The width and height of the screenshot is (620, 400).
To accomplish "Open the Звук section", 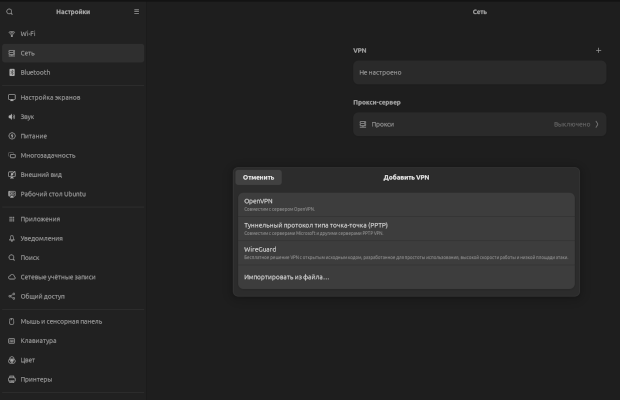I will coord(73,117).
